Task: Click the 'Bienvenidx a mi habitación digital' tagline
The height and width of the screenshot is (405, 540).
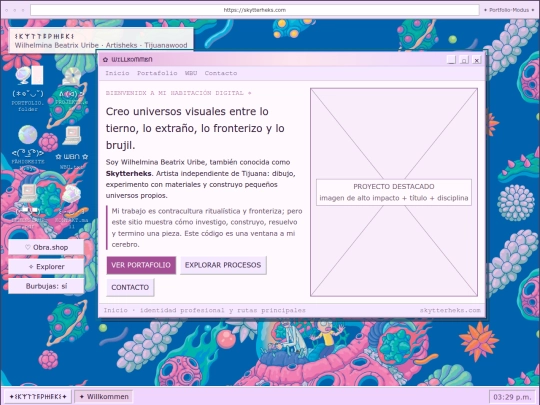Action: click(x=178, y=93)
